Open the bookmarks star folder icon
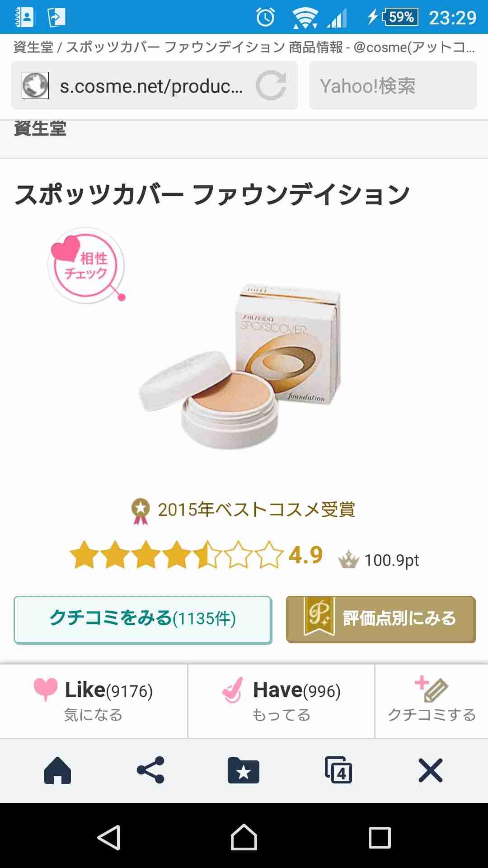 (244, 770)
